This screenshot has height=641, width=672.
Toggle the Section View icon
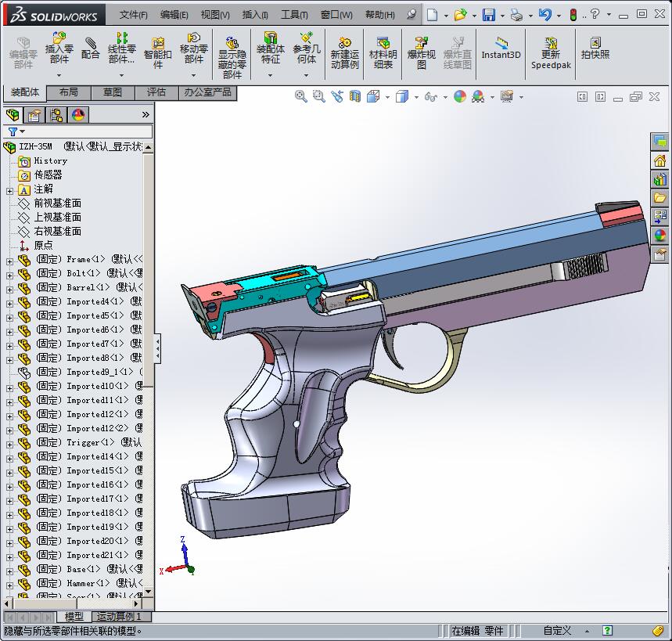pos(355,96)
